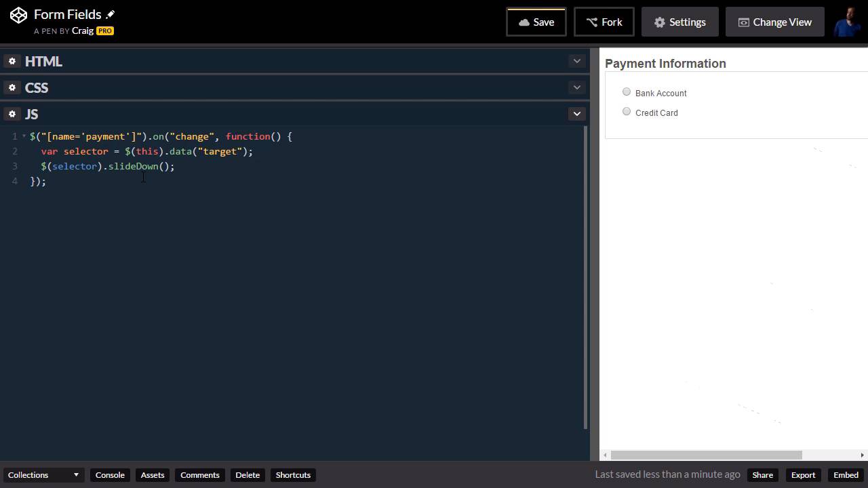Open CSS editor settings gear

click(x=12, y=87)
